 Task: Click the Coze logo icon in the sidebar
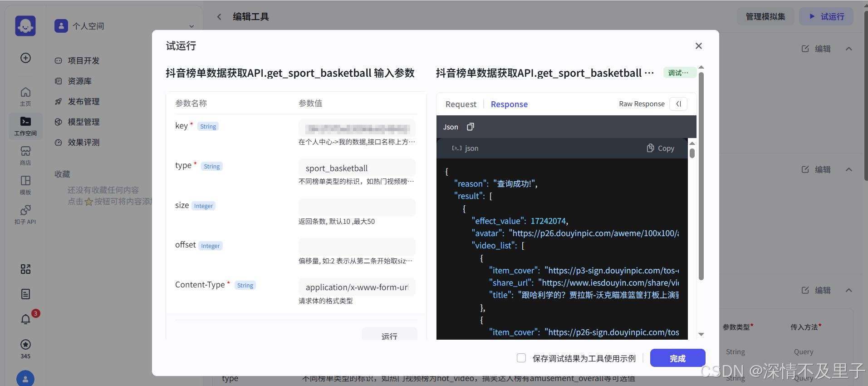click(25, 25)
